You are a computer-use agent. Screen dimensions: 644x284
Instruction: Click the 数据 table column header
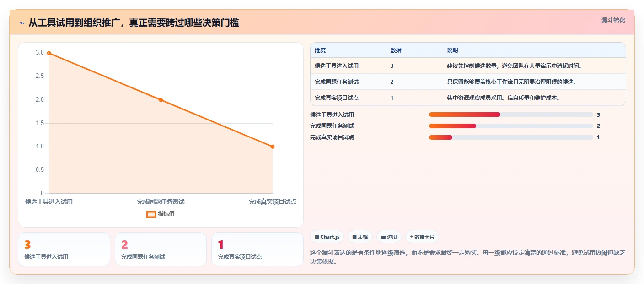pos(396,50)
